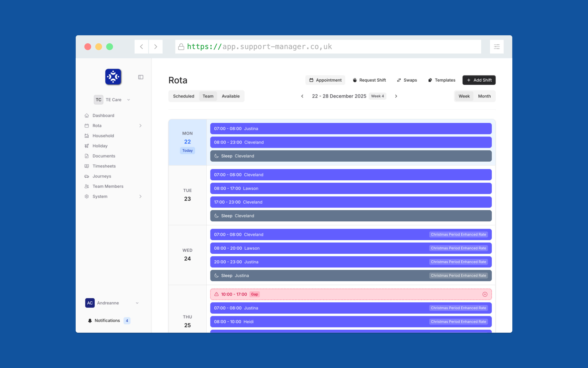
Task: Open the notifications bell
Action: pos(90,320)
